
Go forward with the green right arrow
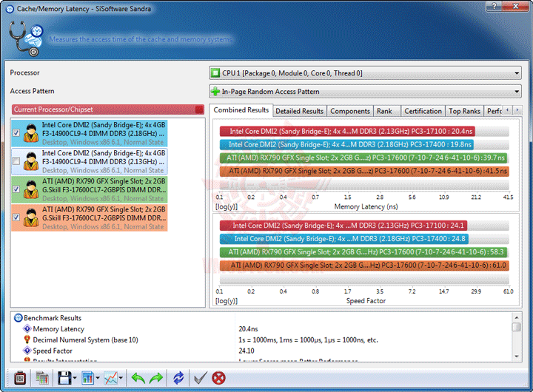[x=156, y=378]
